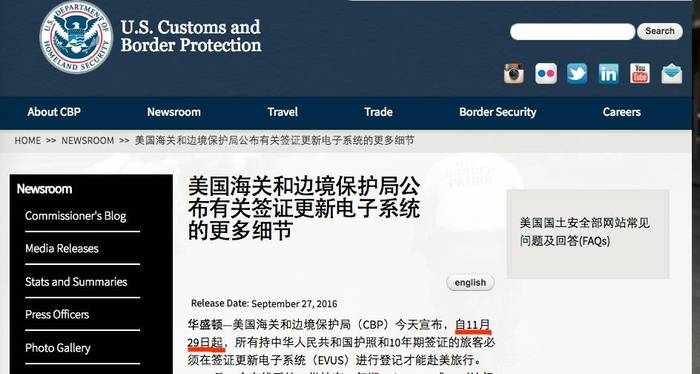Open the Travel menu
Image resolution: width=700 pixels, height=374 pixels.
pyautogui.click(x=283, y=112)
